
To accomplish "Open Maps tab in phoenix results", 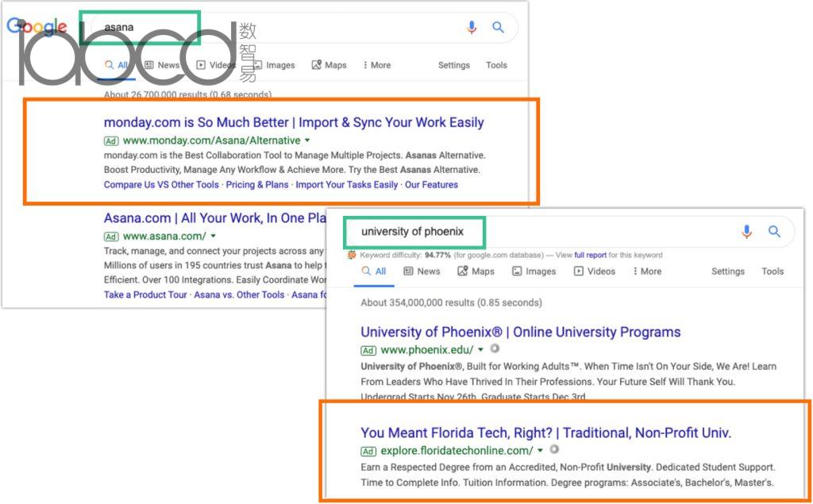I will tap(476, 271).
